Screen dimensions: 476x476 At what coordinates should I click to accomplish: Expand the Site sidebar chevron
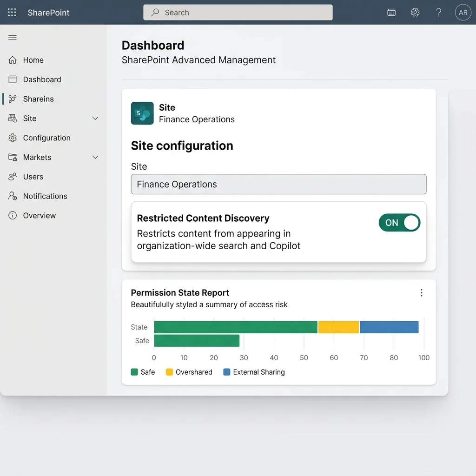[95, 118]
